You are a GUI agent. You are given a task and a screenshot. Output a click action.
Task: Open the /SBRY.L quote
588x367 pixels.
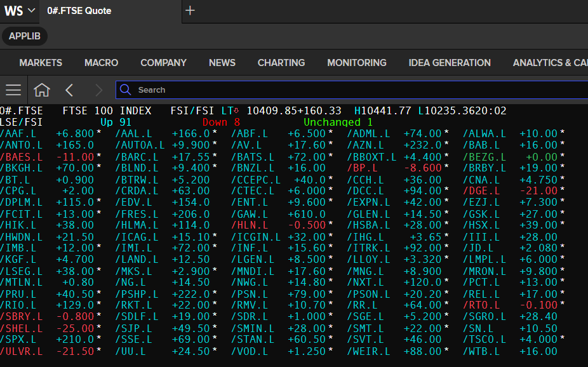pos(22,316)
